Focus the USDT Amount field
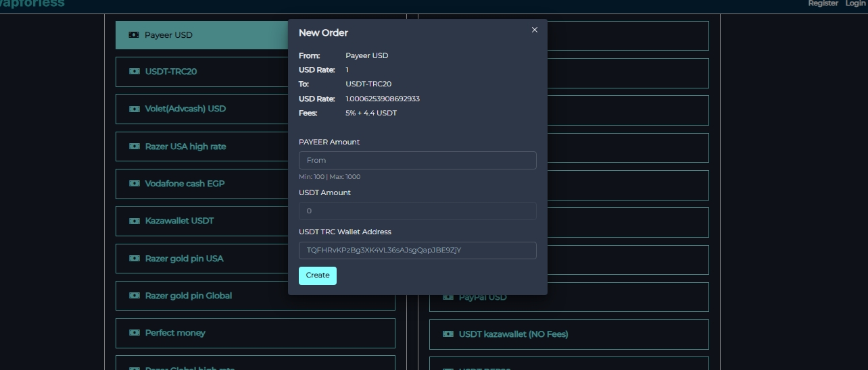This screenshot has height=370, width=868. [417, 211]
